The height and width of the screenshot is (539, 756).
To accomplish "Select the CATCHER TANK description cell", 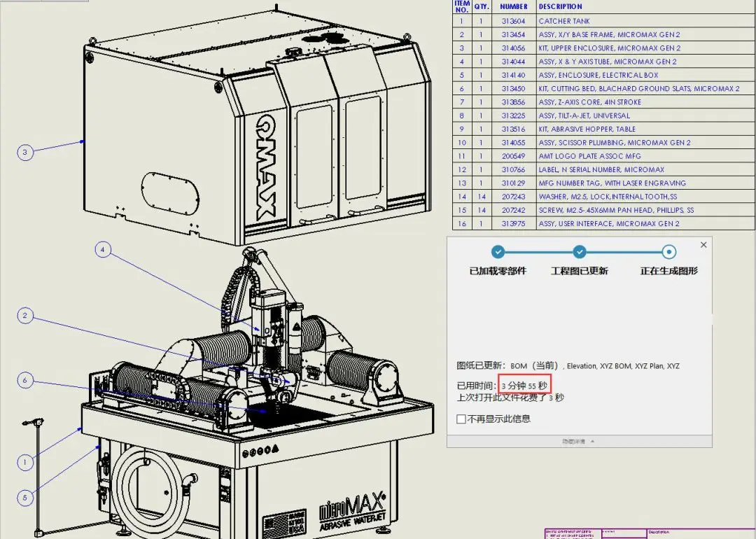I will point(645,21).
